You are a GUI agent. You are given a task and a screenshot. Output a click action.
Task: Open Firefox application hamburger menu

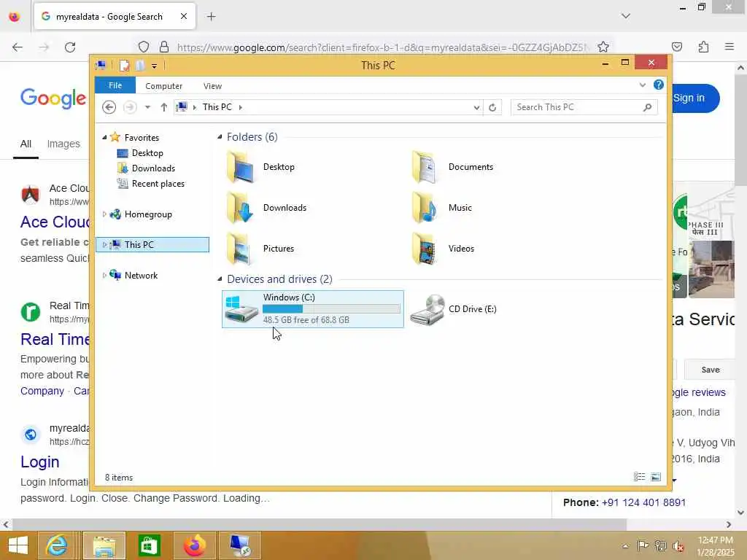pos(729,47)
